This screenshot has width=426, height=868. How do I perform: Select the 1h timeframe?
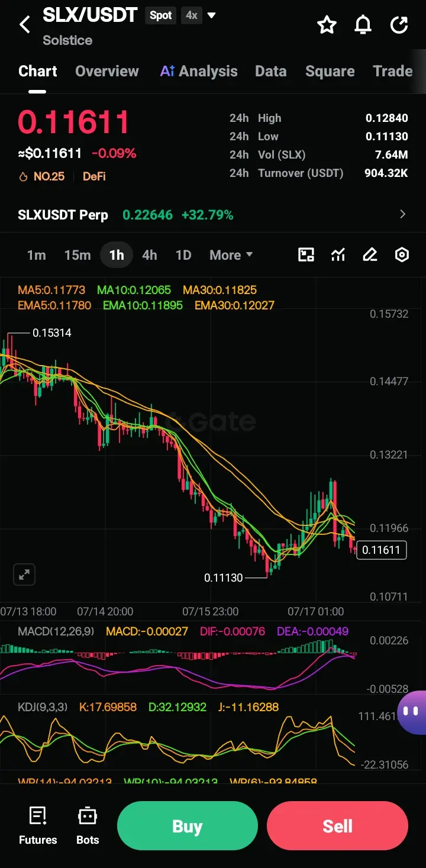117,255
